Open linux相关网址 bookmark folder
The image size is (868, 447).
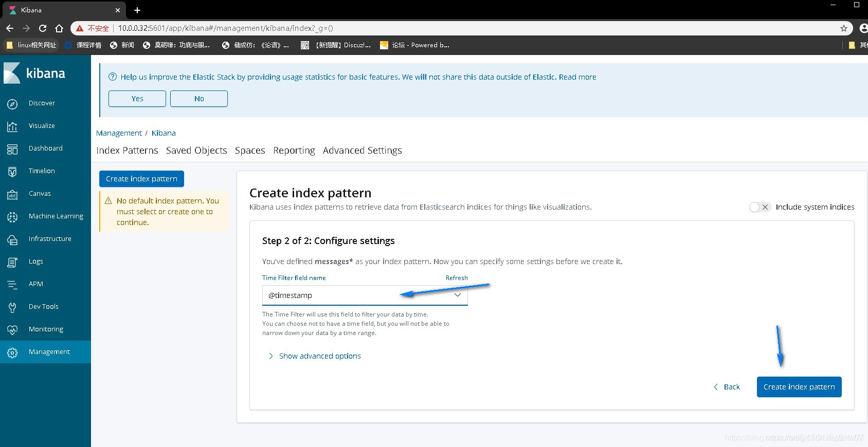pos(31,45)
